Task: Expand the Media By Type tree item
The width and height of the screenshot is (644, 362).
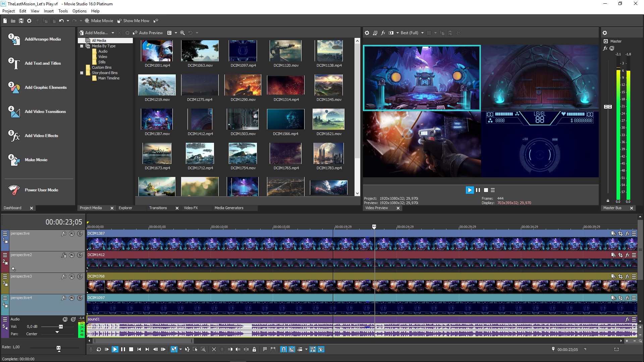Action: click(82, 46)
